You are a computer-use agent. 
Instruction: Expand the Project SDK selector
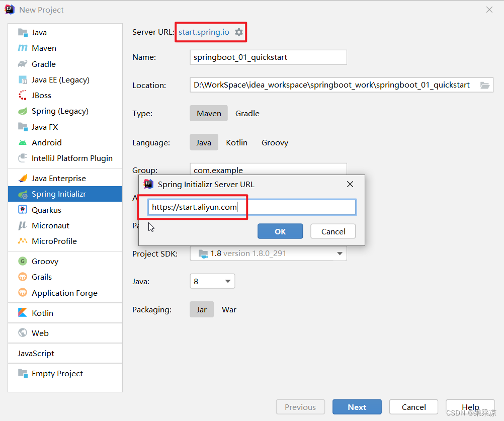(x=338, y=254)
